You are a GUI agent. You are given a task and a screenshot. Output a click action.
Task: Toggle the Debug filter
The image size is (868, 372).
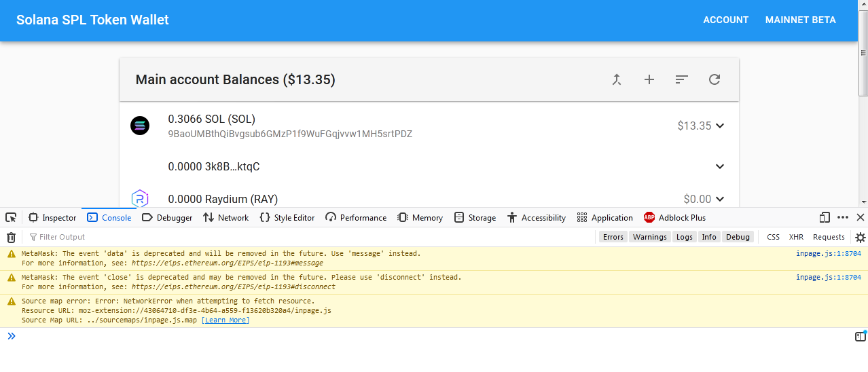click(x=738, y=237)
